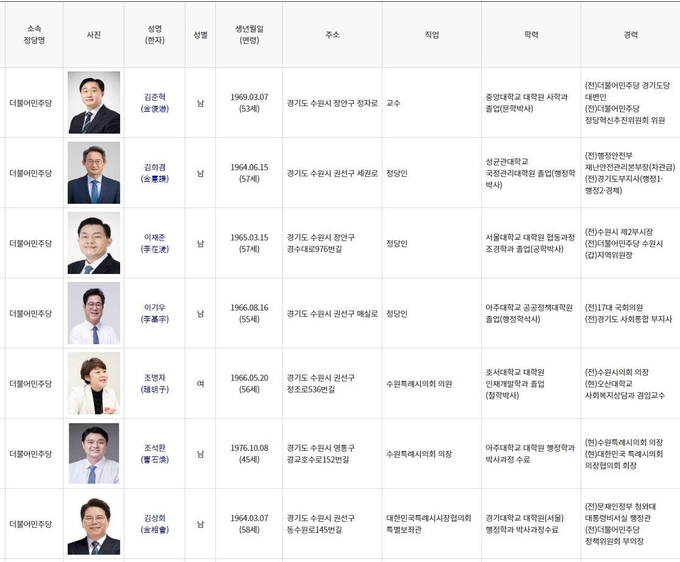
Task: Click photo of candidate 김준혁
Action: 94,102
